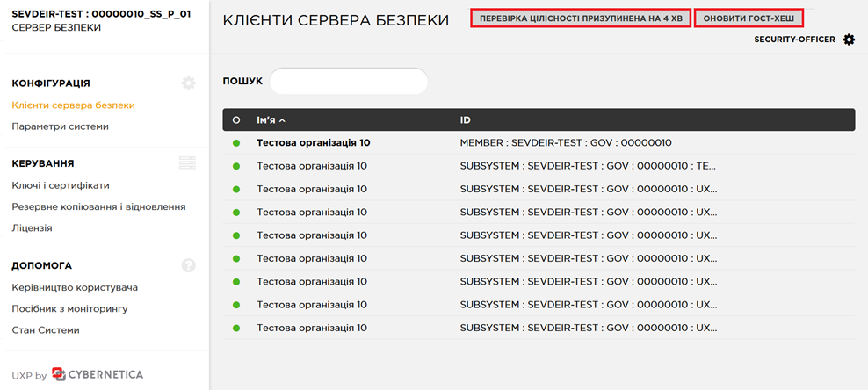Open Параметри системи in sidebar

pyautogui.click(x=60, y=126)
